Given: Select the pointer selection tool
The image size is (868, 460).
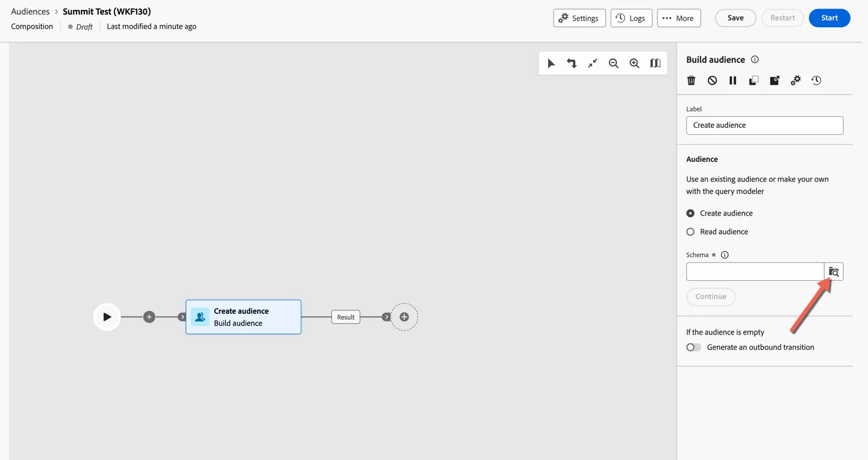Looking at the screenshot, I should 551,64.
